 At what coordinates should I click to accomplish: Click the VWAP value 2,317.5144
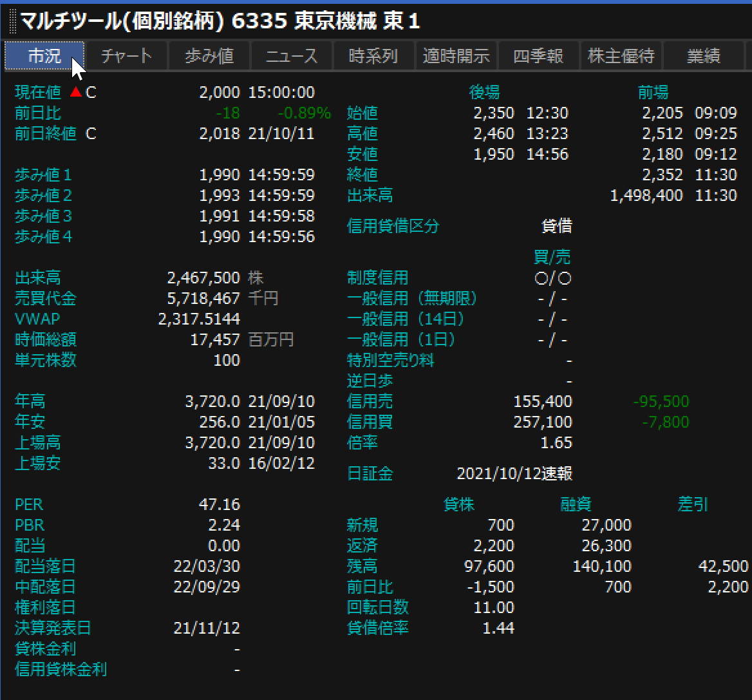tap(199, 319)
